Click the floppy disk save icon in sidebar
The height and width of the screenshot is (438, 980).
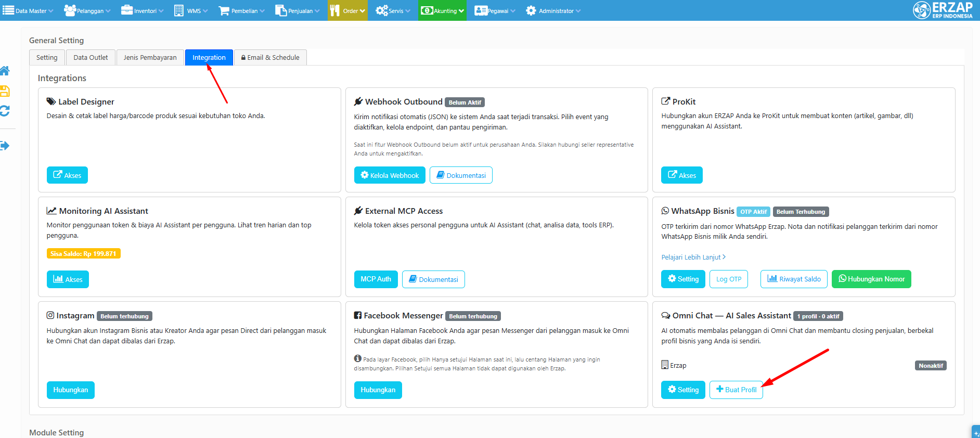(x=5, y=91)
